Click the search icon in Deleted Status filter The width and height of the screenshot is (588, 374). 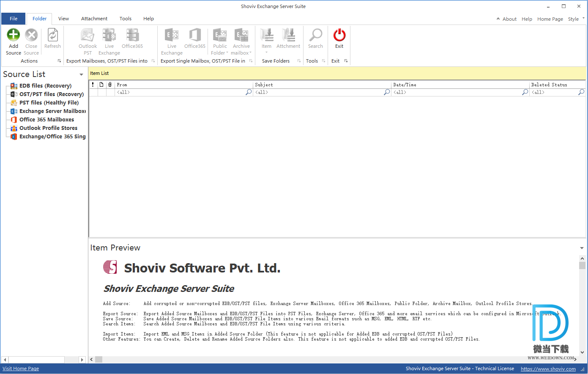[581, 92]
